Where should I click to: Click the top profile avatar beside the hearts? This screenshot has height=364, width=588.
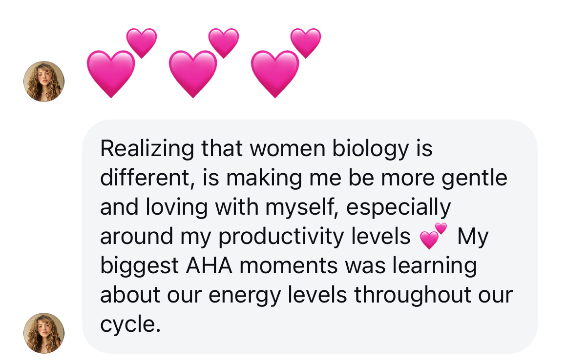tap(44, 81)
